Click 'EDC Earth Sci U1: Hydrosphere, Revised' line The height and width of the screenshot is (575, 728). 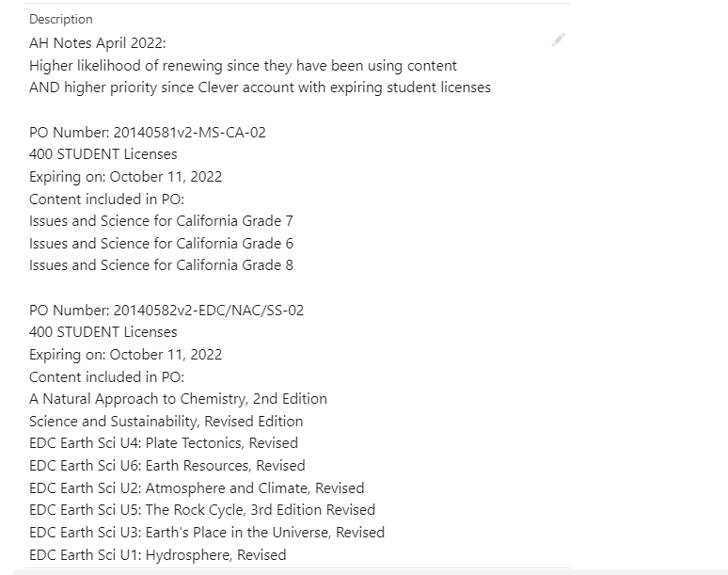(x=158, y=555)
